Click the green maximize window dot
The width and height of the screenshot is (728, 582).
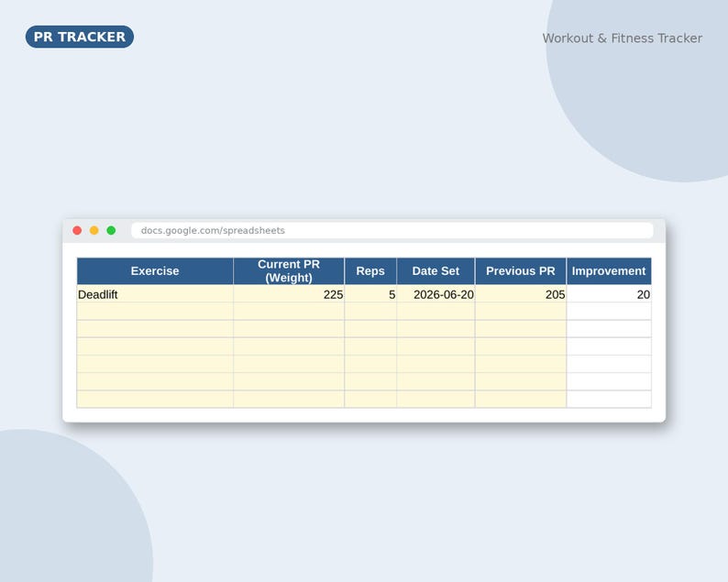[x=111, y=230]
